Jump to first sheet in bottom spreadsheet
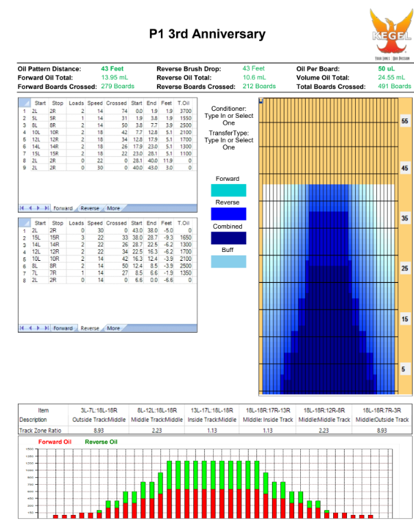414x532 pixels. [x=23, y=328]
